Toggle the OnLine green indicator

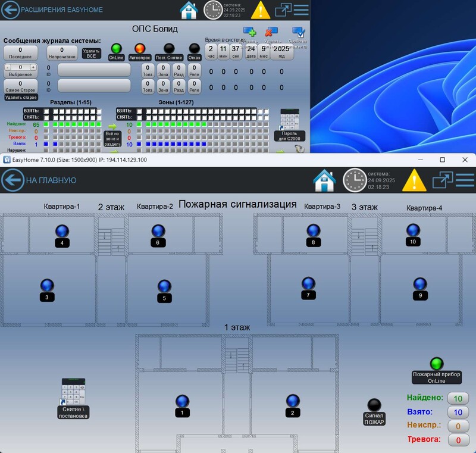(116, 48)
